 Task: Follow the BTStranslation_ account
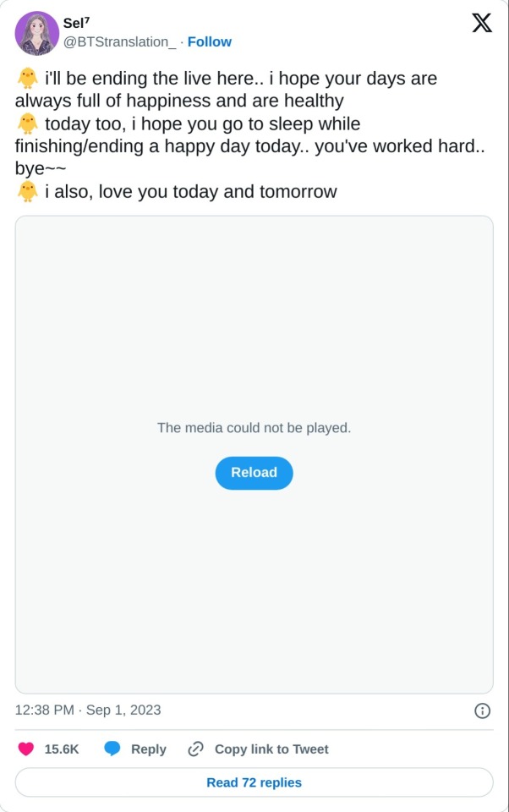[x=209, y=41]
